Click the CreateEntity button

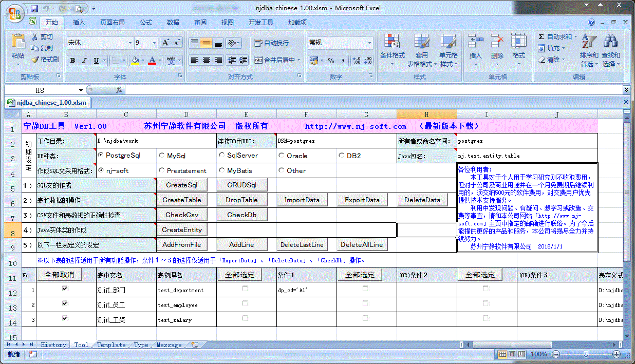click(182, 229)
